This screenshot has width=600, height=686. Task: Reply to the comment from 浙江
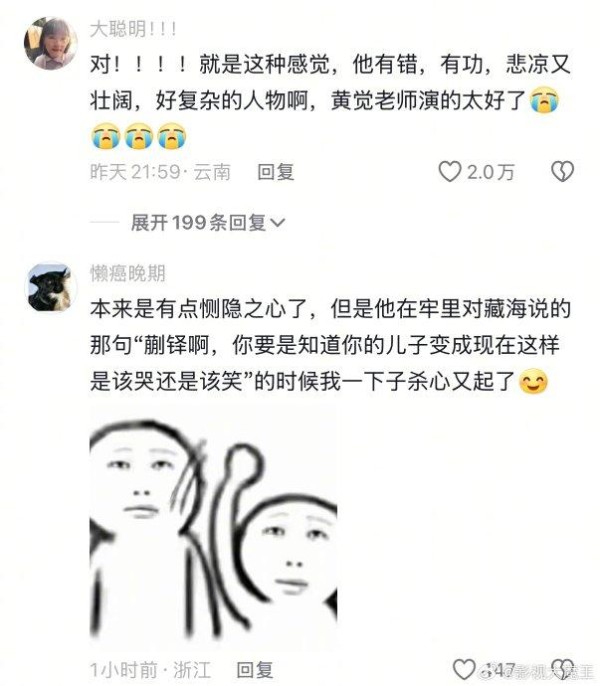[x=255, y=670]
